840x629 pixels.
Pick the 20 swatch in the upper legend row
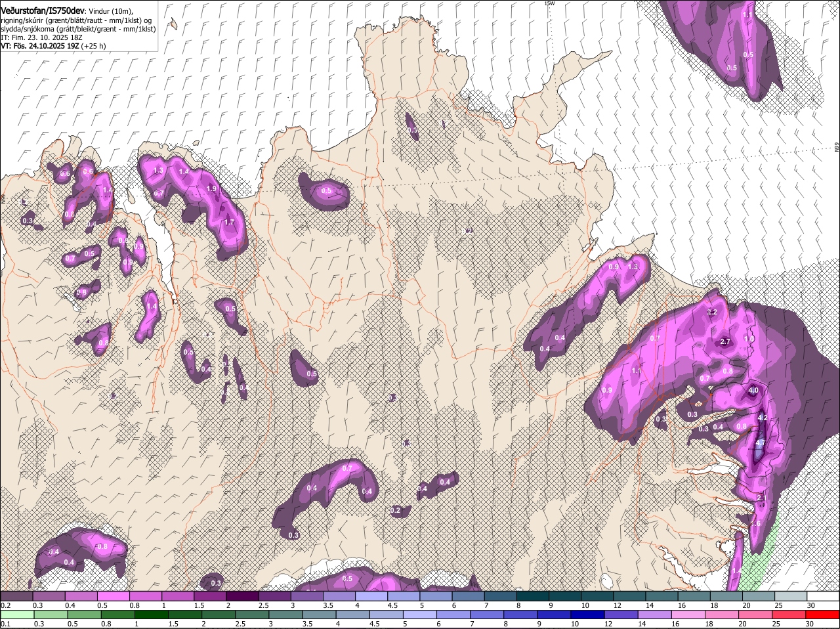click(759, 596)
